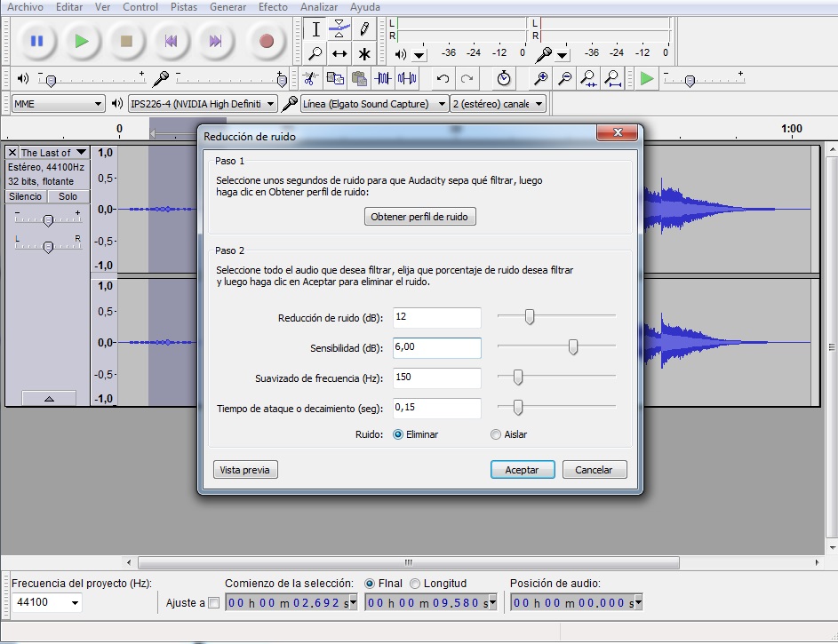Click the Reducción de ruido (dB) slider
The height and width of the screenshot is (644, 838).
click(555, 316)
